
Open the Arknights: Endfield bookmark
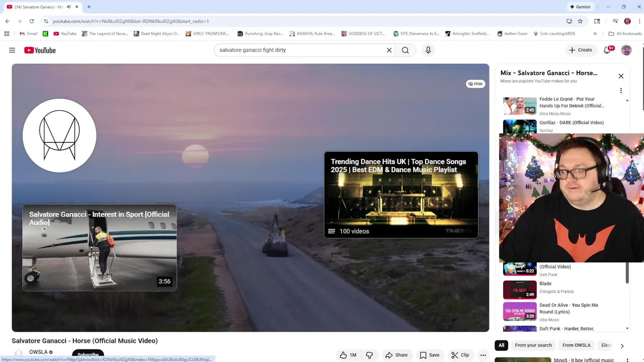tap(467, 34)
